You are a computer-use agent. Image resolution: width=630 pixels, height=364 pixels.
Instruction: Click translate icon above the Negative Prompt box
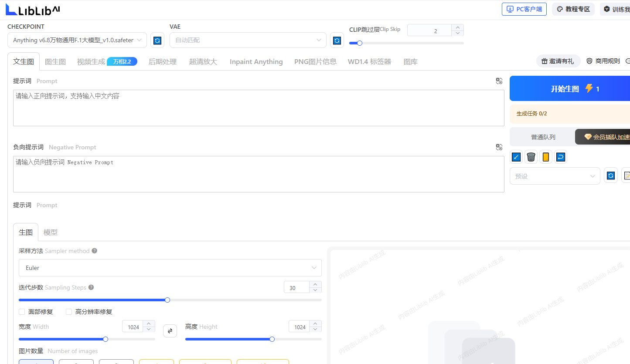[499, 147]
